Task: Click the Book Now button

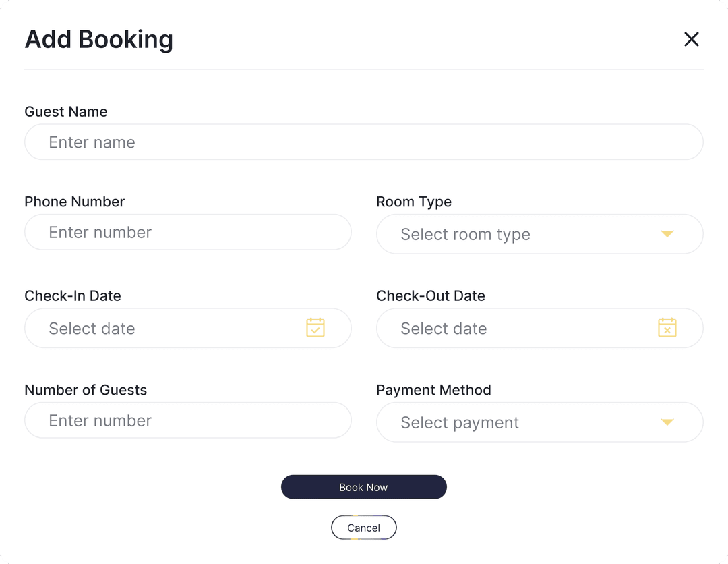Action: 364,486
